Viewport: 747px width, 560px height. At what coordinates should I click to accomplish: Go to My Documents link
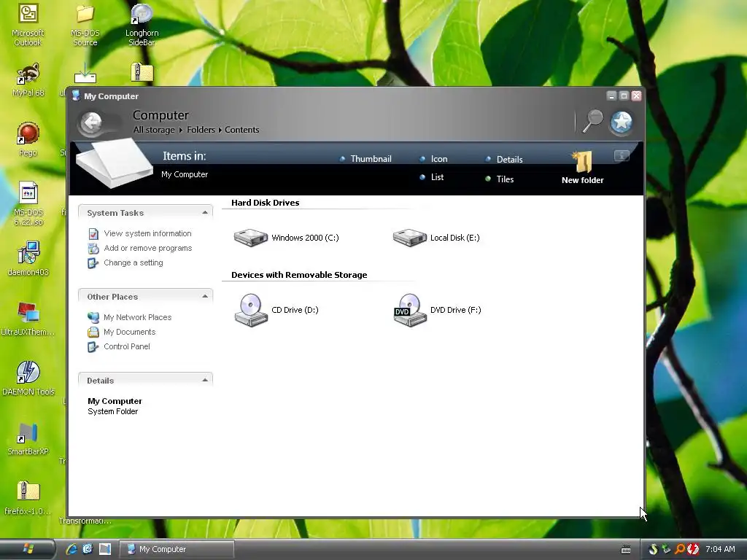(x=129, y=332)
